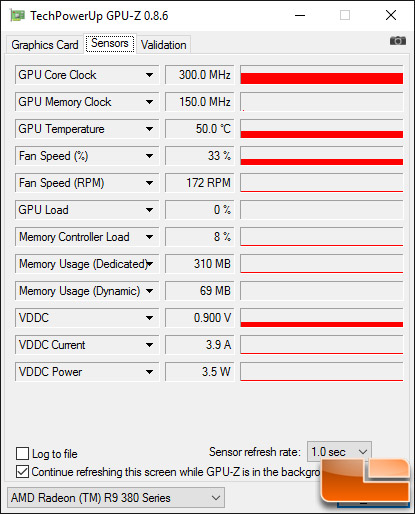Open the Fan Speed (RPM) sensor dropdown
The image size is (415, 514).
[149, 183]
